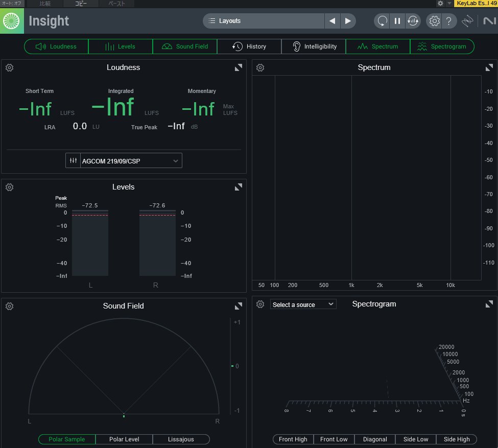This screenshot has height=448, width=498.
Task: Open Spectrogram panel settings gear
Action: pyautogui.click(x=260, y=304)
